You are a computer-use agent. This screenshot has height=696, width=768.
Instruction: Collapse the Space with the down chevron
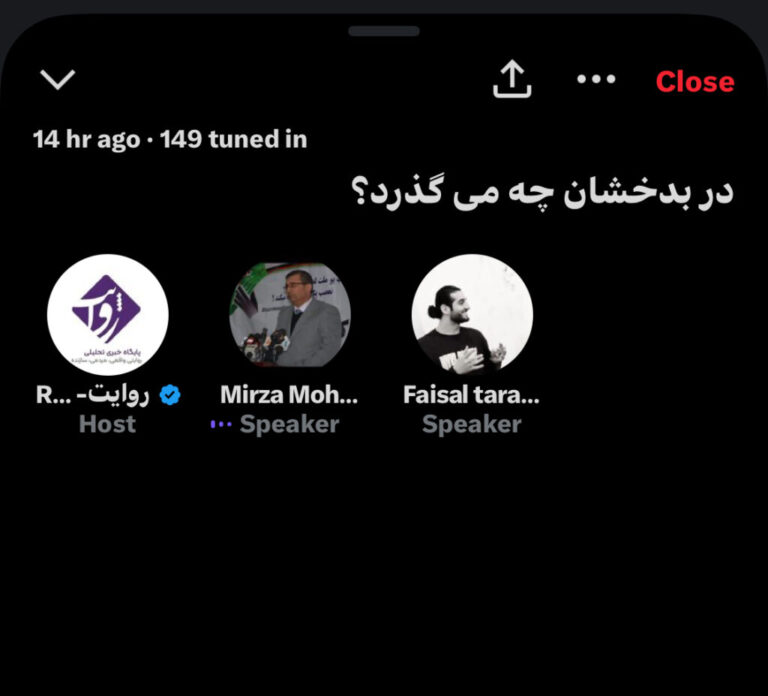(58, 79)
